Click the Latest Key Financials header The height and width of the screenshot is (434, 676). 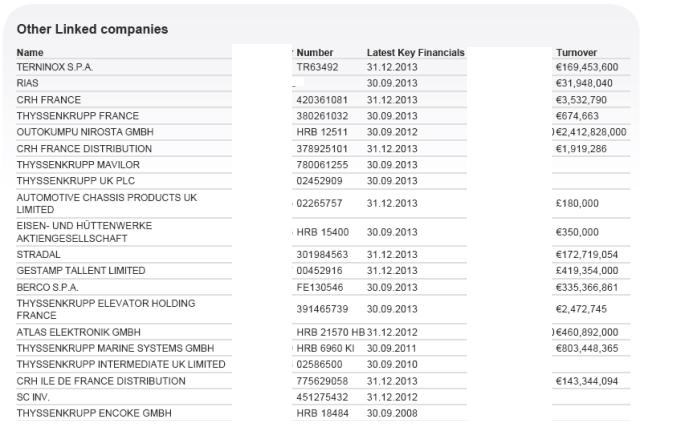(415, 52)
